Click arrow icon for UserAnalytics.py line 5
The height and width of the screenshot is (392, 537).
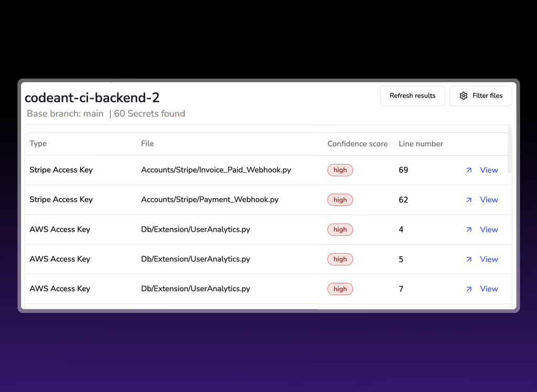point(469,259)
